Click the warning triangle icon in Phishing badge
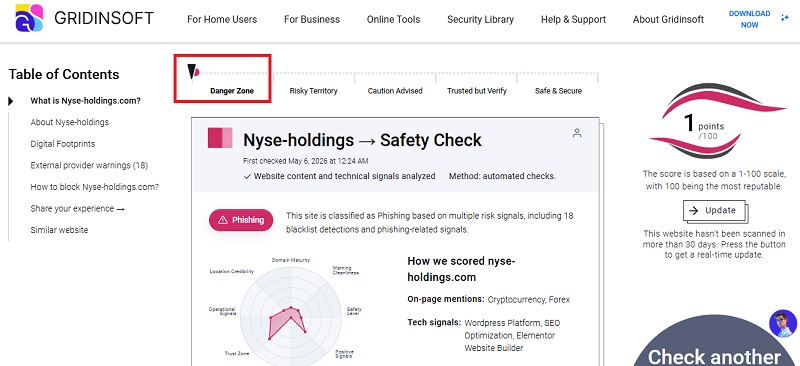 pos(222,220)
